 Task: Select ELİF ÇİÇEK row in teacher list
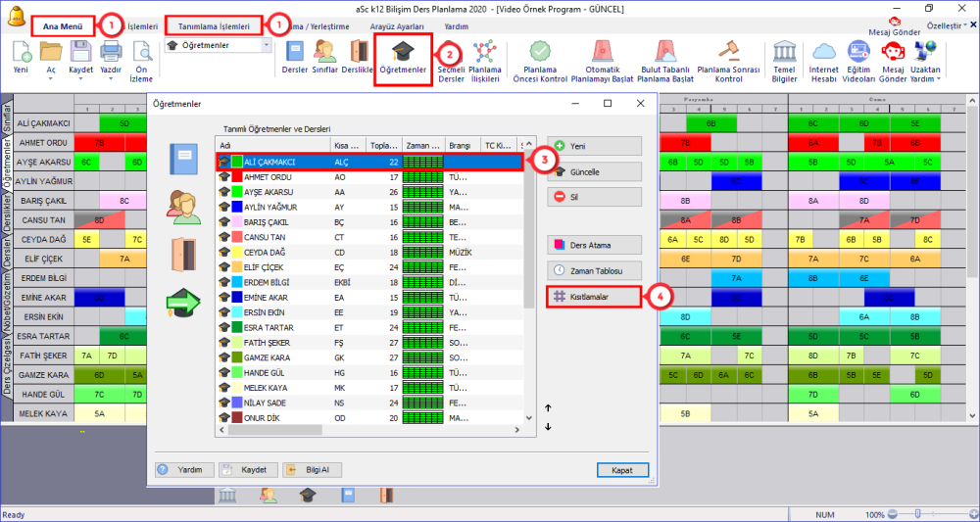point(370,267)
